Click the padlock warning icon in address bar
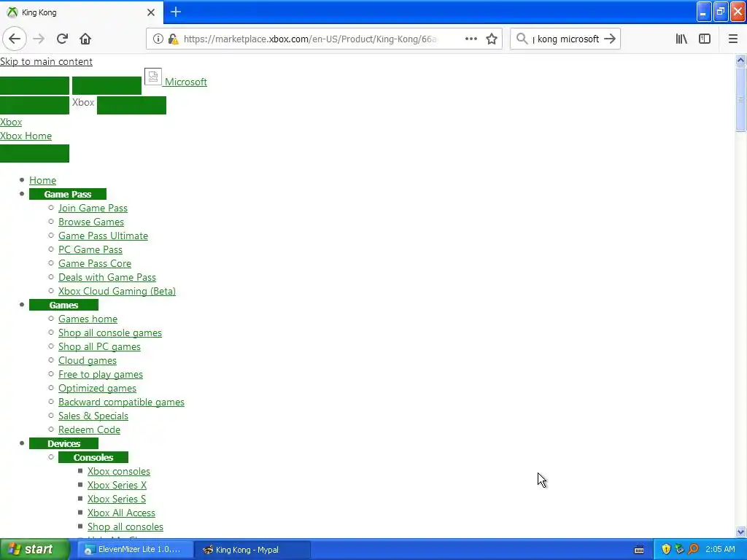Screen dimensions: 747x560 (174, 39)
